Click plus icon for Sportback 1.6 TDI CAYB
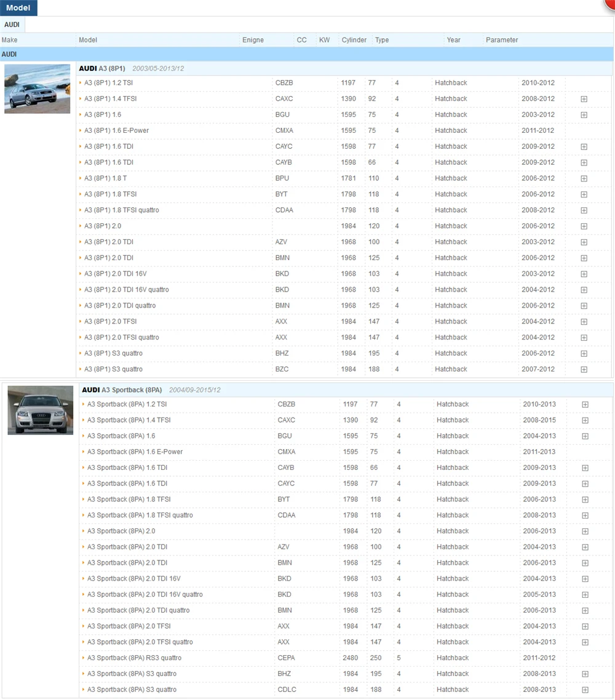This screenshot has height=700, width=615. (585, 468)
